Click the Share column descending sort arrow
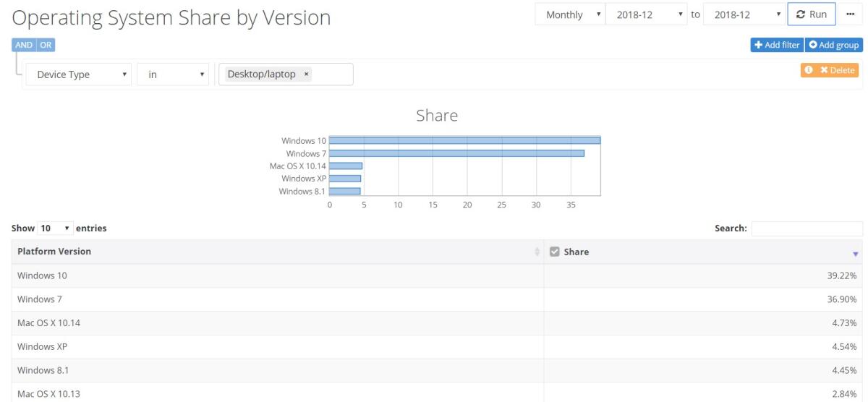Viewport: 868px width, 402px height. pos(855,254)
